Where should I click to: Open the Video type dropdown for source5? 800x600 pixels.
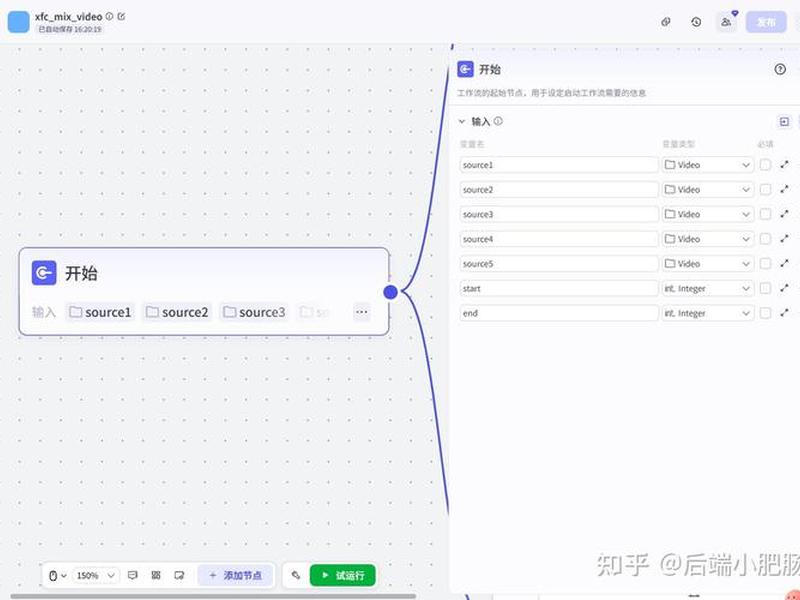coord(708,264)
